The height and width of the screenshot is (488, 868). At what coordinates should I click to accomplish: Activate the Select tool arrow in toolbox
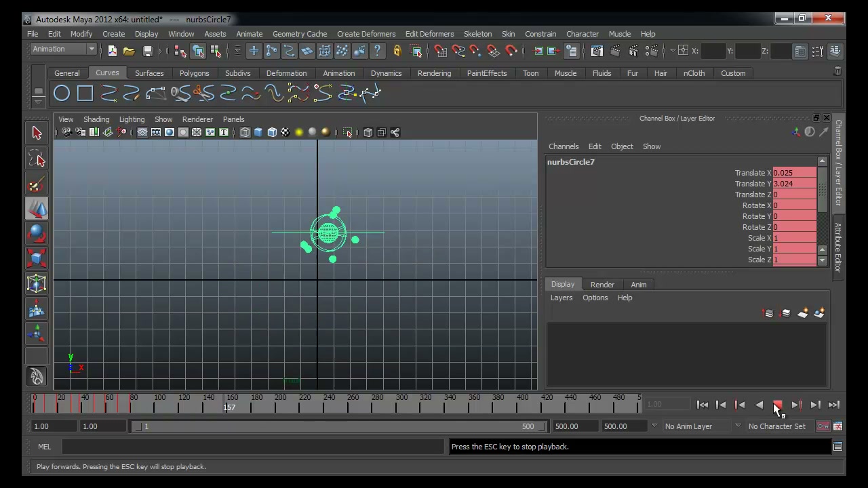click(x=37, y=133)
